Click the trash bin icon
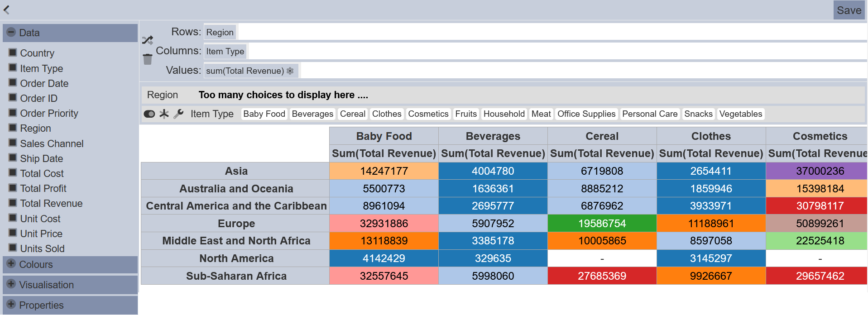The height and width of the screenshot is (315, 868). click(148, 59)
